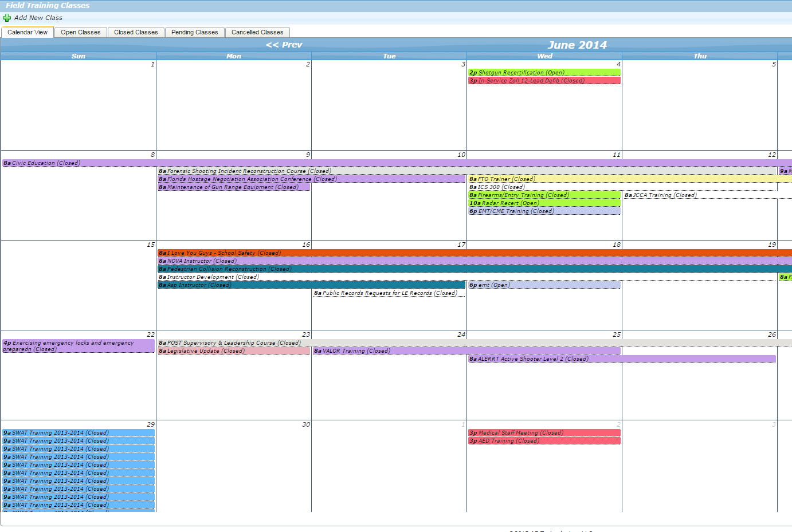Open In-Service Zoll 12-Lead Defib event
The width and height of the screenshot is (792, 532).
tap(531, 81)
